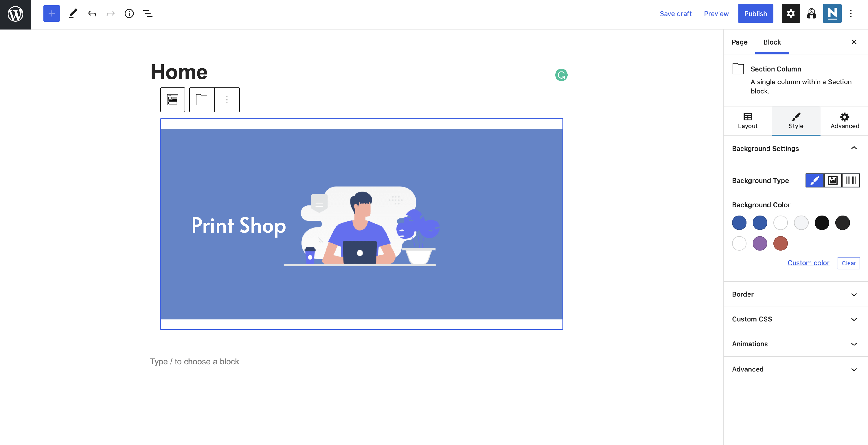Click the Custom color link

808,263
